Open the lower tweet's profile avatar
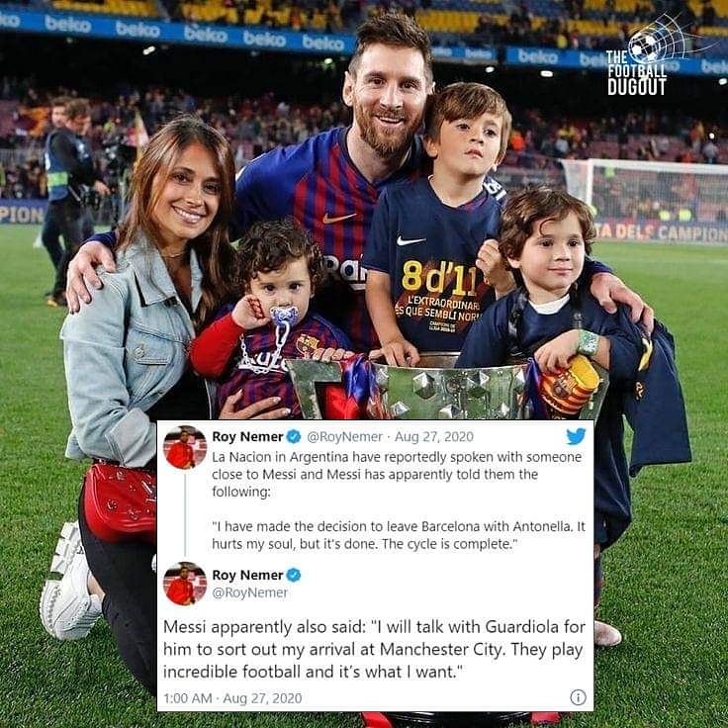Screen dimensions: 728x728 point(185,584)
